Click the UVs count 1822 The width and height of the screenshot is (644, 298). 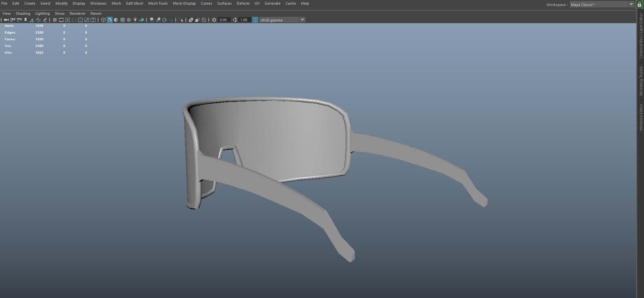pos(39,53)
